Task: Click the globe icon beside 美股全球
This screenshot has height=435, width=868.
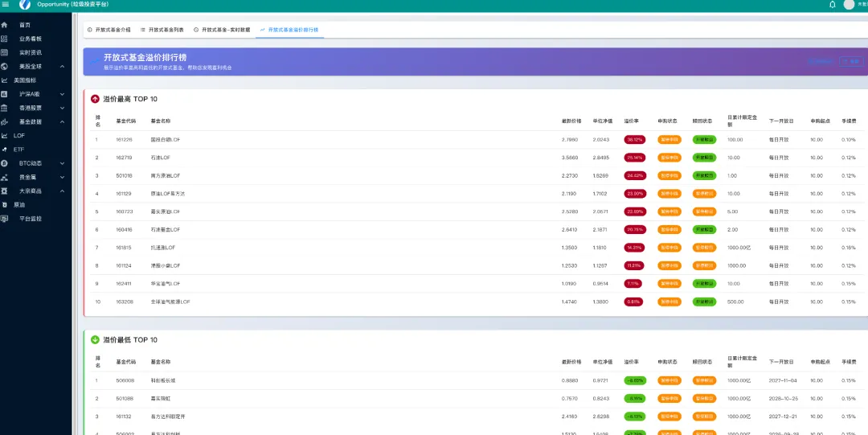Action: 5,67
